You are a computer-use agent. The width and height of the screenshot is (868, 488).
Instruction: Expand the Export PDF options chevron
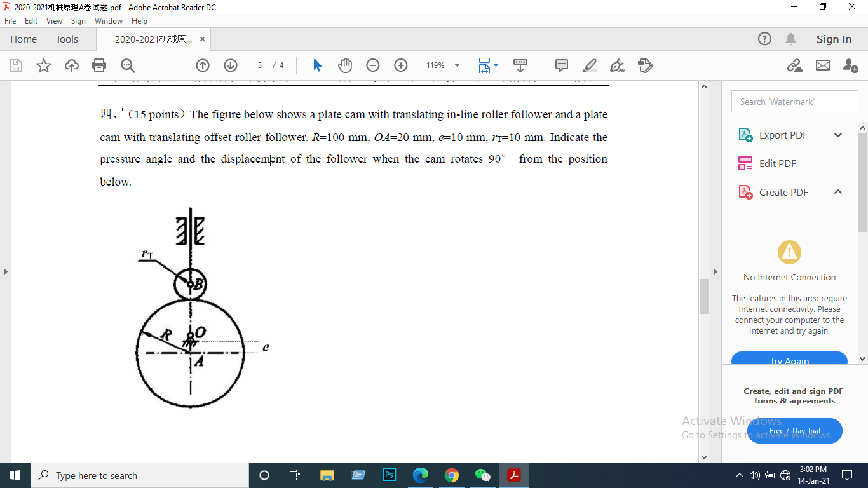[837, 135]
